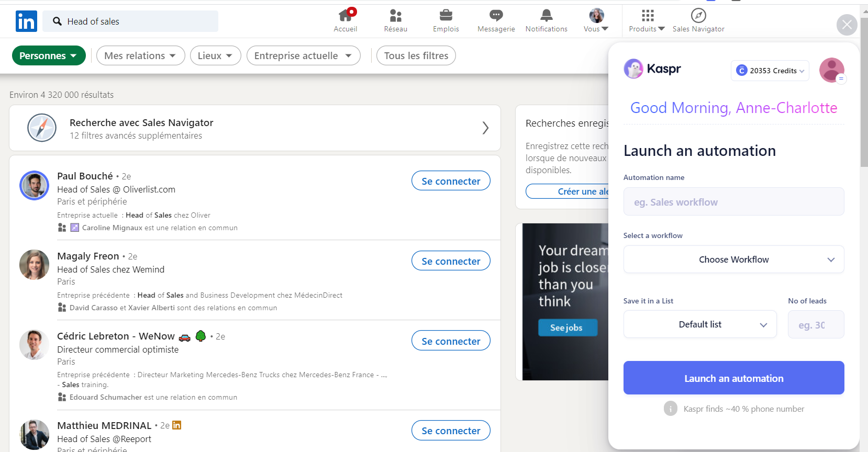
Task: Open Cédric Lebreton profile photo
Action: tap(35, 345)
